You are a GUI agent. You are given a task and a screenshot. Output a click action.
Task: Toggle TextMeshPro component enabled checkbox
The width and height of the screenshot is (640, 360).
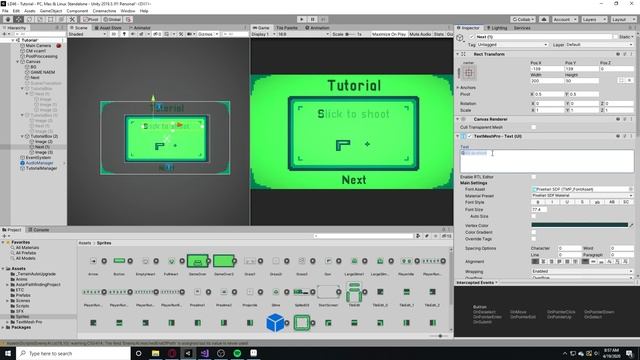point(470,136)
